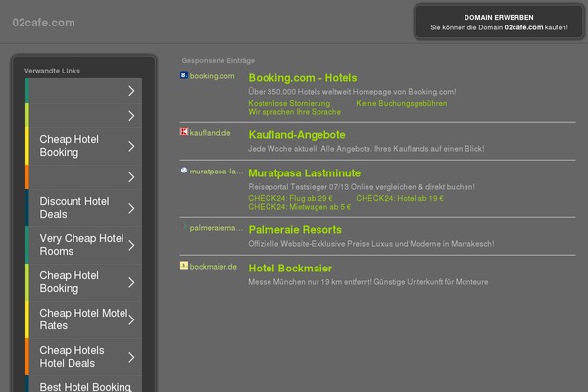The image size is (588, 392).
Task: Click 'Offizielle Website-Exklusive Preise' description
Action: click(x=370, y=244)
